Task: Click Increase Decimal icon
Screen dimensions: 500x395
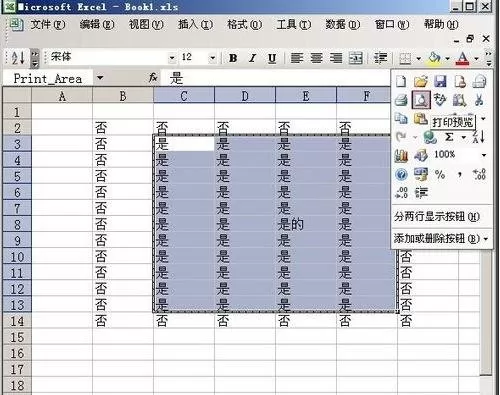Action: coord(479,174)
